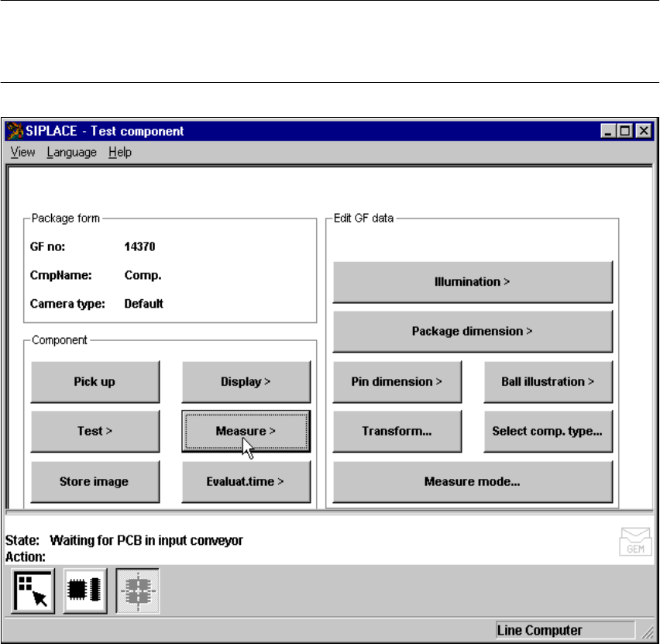660x644 pixels.
Task: Open the Help menu
Action: pos(119,152)
